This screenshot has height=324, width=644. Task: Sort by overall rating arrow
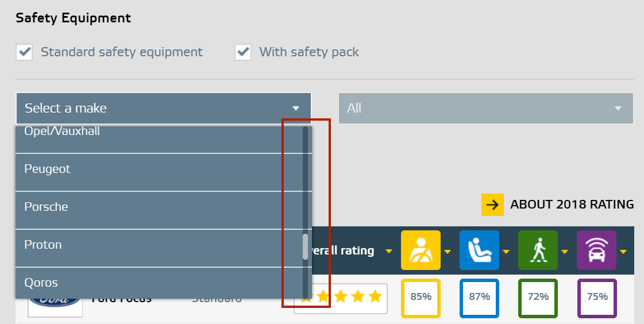[x=389, y=251]
